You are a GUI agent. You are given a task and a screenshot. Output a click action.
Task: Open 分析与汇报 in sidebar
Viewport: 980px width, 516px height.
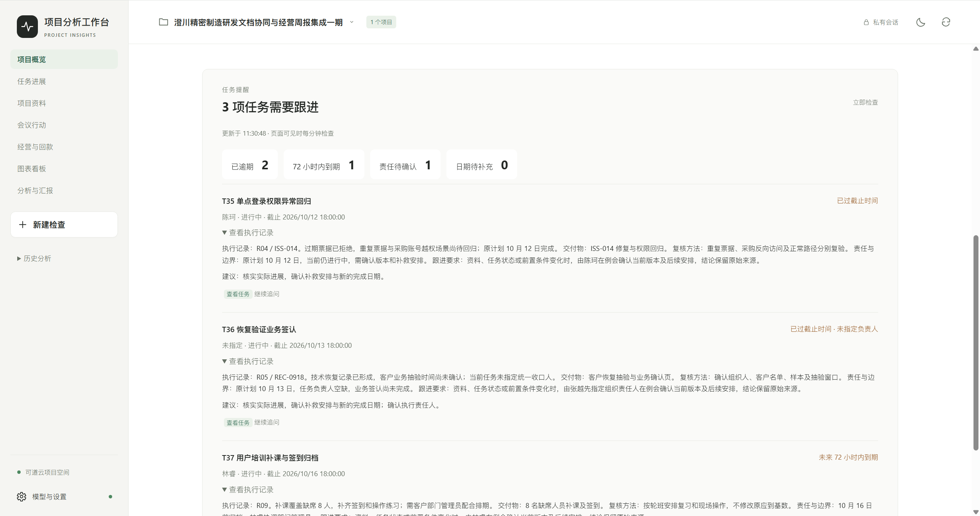click(x=64, y=190)
